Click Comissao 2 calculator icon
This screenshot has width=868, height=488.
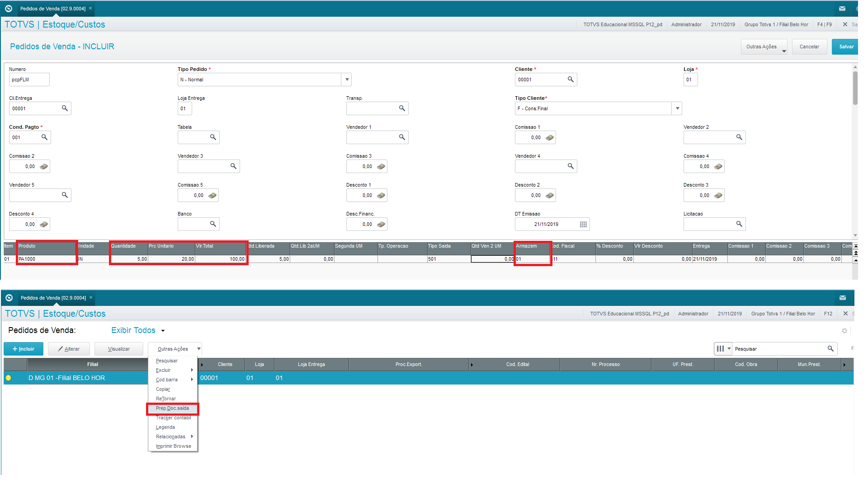coord(44,167)
